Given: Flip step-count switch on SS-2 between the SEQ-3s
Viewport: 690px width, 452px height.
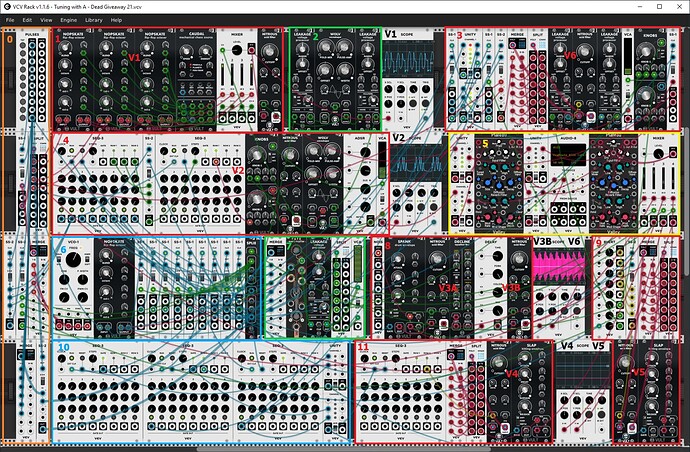Looking at the screenshot, I should point(149,173).
